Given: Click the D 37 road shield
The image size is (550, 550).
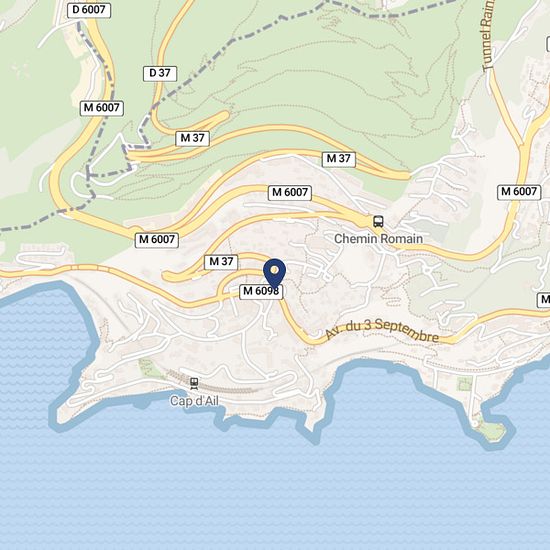Looking at the screenshot, I should [160, 74].
